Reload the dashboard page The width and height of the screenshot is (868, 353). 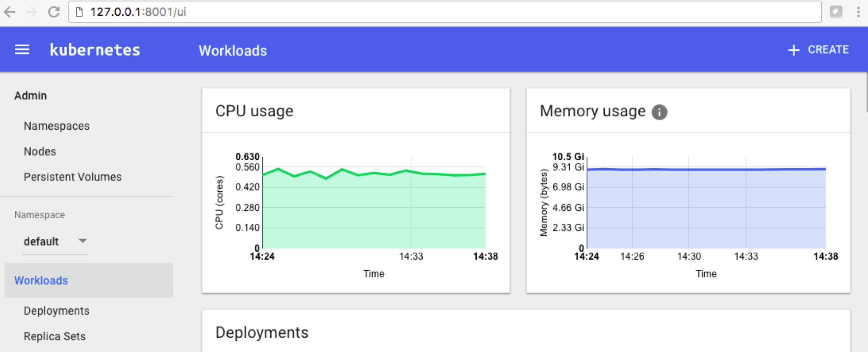tap(54, 12)
